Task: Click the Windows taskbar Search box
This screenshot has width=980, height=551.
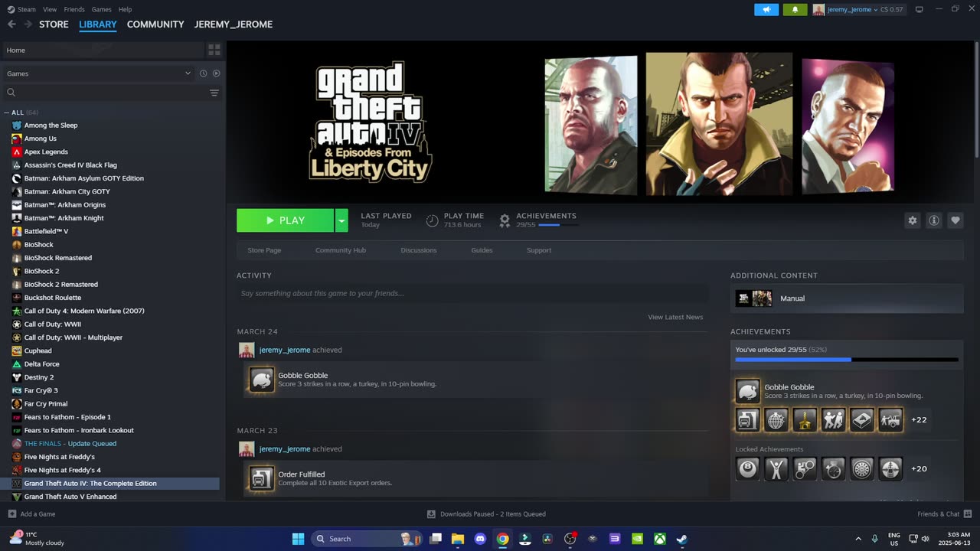Action: 367,539
